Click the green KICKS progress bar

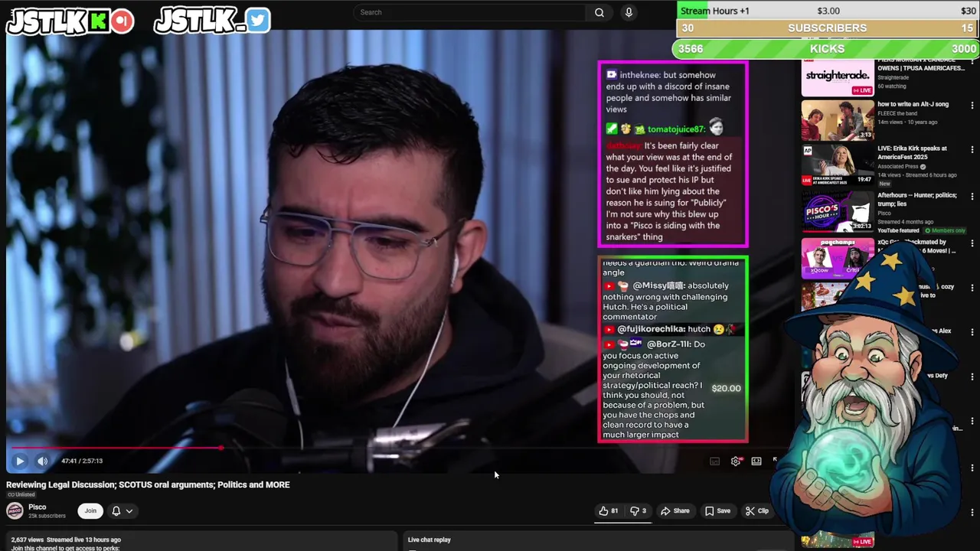pos(828,49)
